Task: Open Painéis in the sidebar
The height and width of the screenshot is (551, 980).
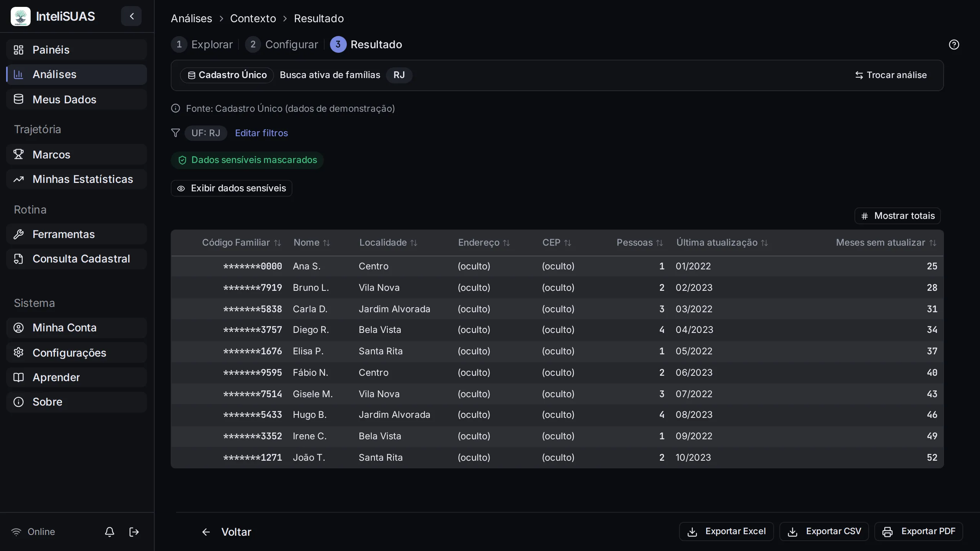Action: [x=77, y=50]
